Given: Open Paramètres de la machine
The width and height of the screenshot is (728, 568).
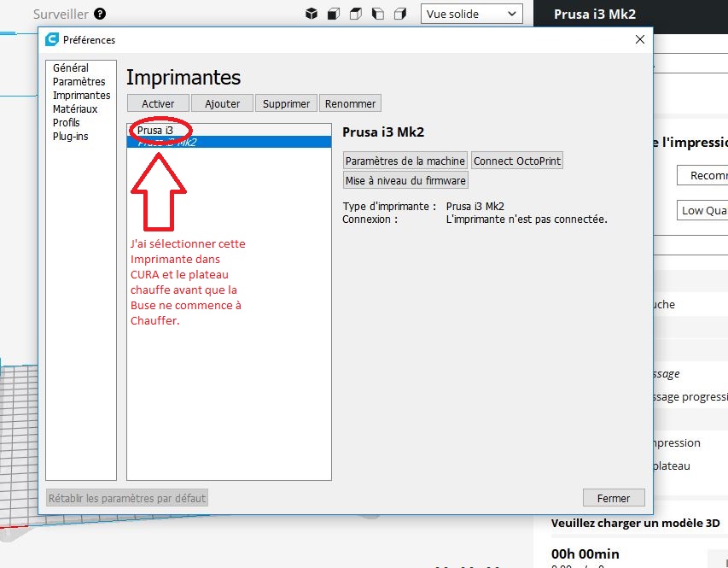Looking at the screenshot, I should pos(405,161).
